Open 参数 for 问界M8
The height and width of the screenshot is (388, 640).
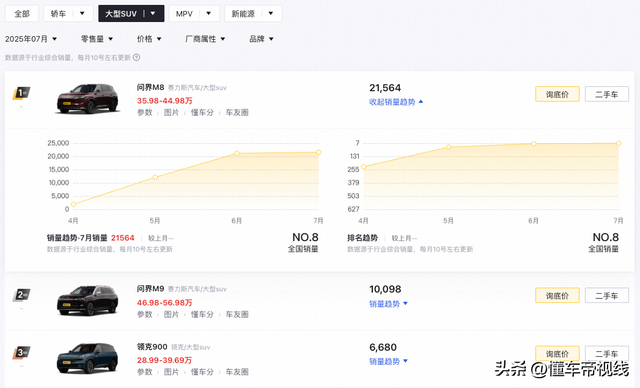[144, 113]
